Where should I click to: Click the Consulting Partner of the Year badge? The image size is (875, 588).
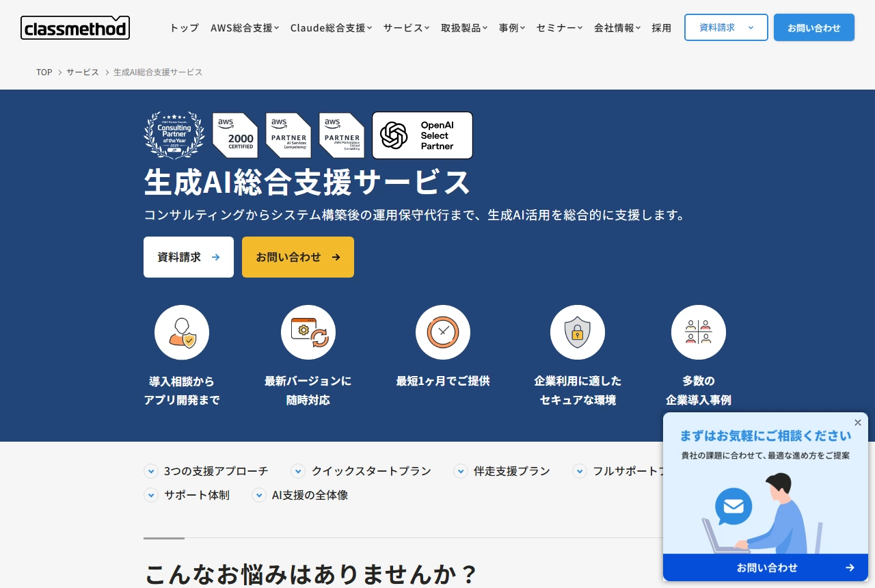click(x=174, y=135)
